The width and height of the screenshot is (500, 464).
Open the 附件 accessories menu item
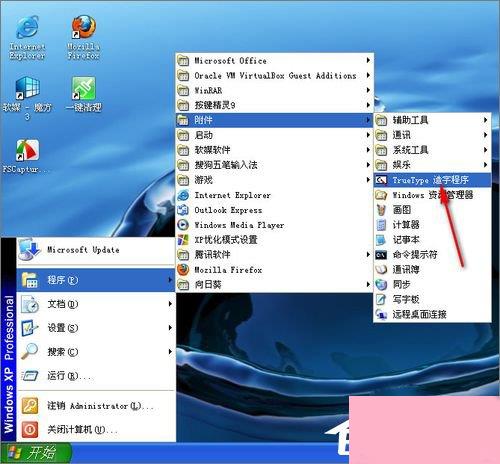(x=274, y=120)
